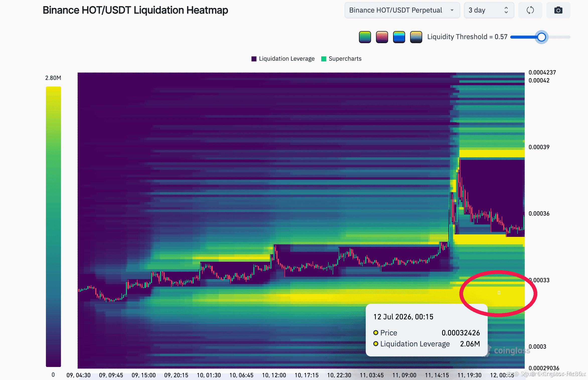Take a screenshot with the camera icon
Image resolution: width=588 pixels, height=380 pixels.
pyautogui.click(x=558, y=10)
